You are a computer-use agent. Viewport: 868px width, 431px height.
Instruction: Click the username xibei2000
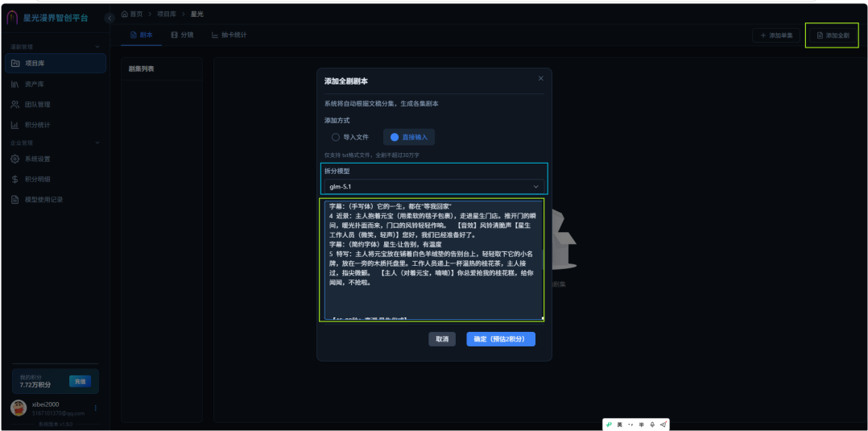[45, 404]
